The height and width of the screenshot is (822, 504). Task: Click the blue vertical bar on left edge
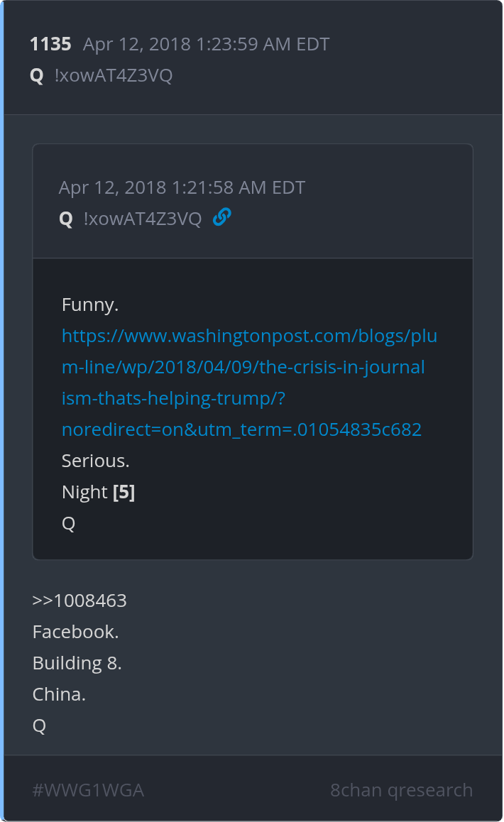[2, 411]
